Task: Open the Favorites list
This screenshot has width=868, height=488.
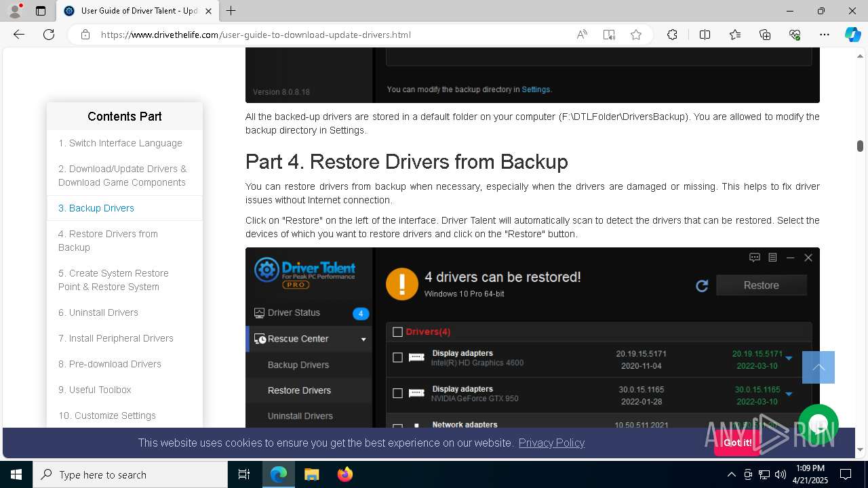Action: pos(735,35)
